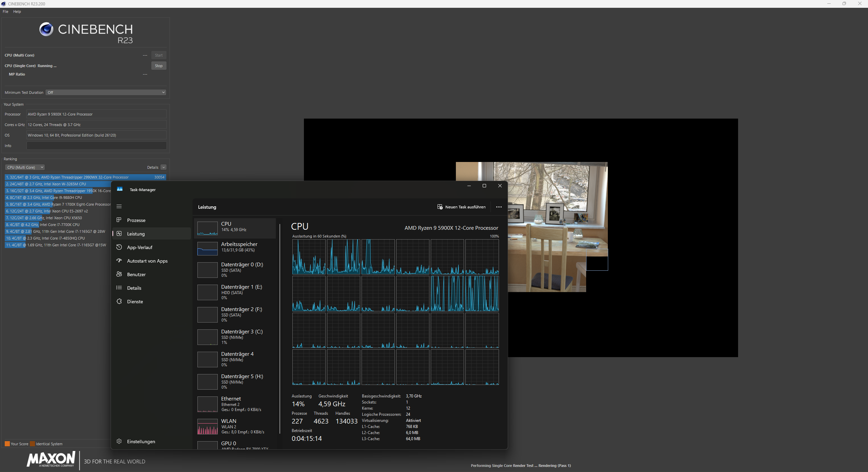Viewport: 868px width, 472px height.
Task: Open the Minimum Test Duration dropdown
Action: tap(105, 92)
